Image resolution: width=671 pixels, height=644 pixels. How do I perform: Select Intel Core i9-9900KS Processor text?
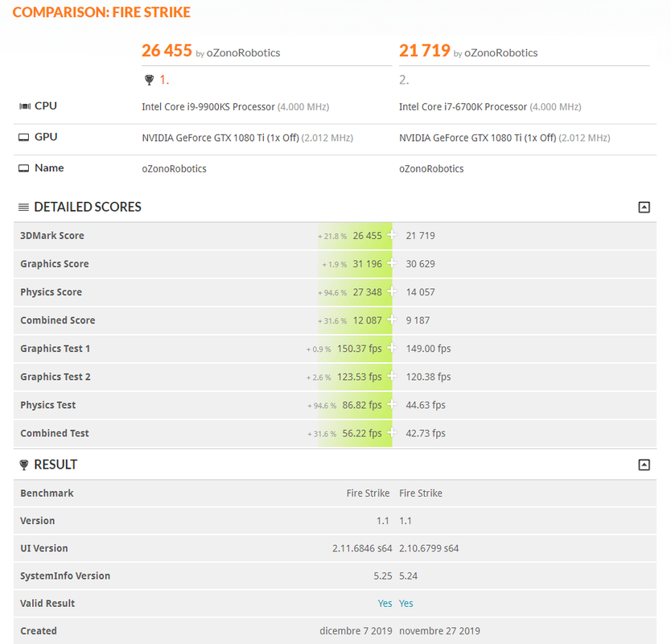click(x=208, y=106)
